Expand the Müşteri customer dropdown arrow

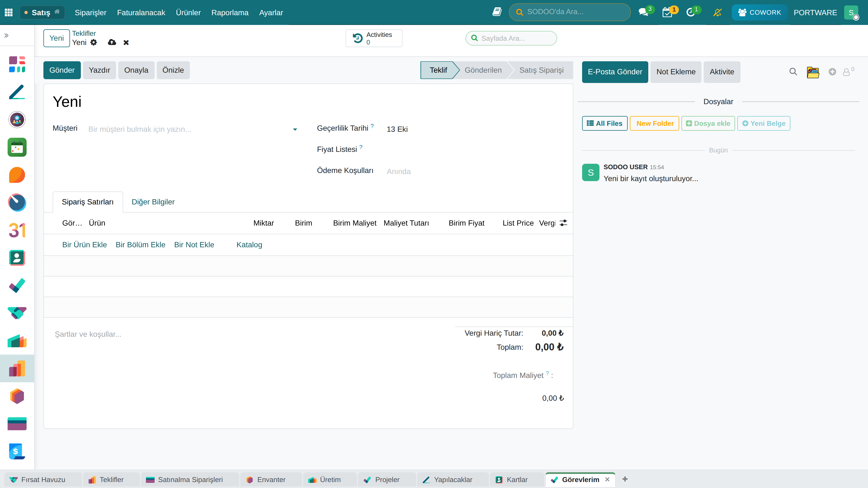[x=295, y=129]
